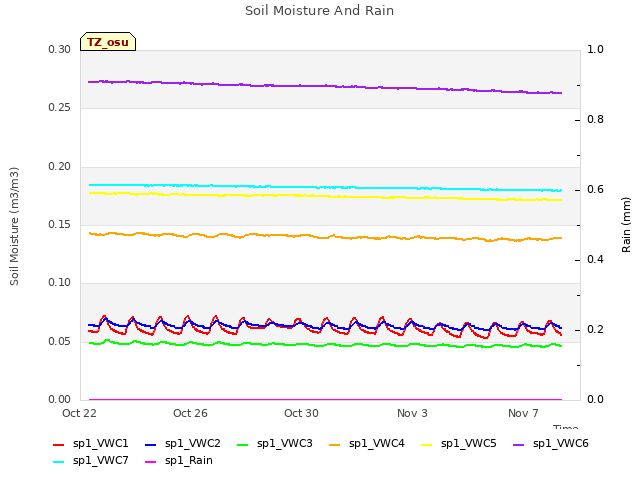Click the 0.8 rain axis value
640x480 pixels.
coord(595,120)
